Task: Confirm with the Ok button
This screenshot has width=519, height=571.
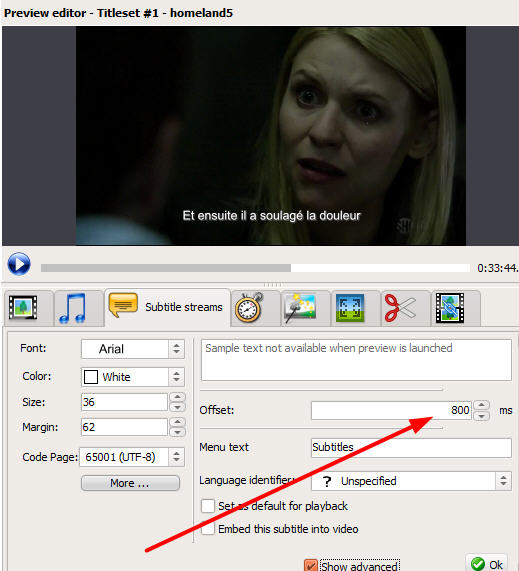Action: point(487,564)
